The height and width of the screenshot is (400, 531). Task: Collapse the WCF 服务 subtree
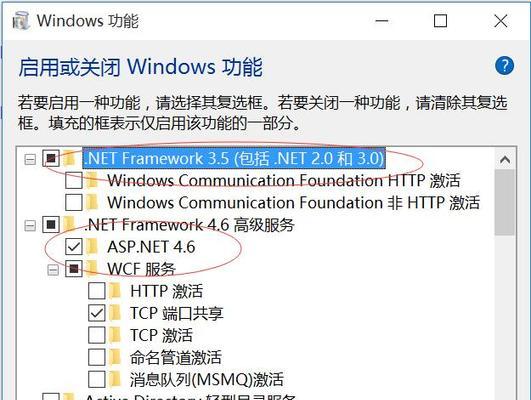pyautogui.click(x=53, y=270)
